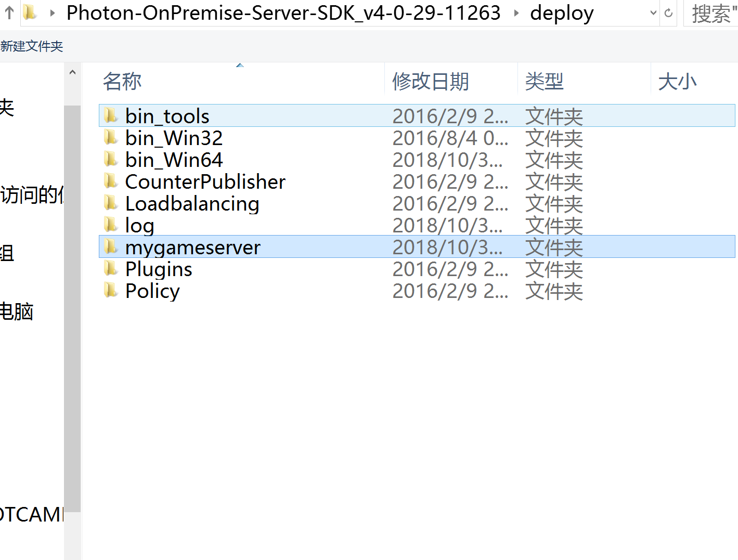This screenshot has height=560, width=738.
Task: Select the 电脑 item in navigation pane
Action: (x=17, y=311)
